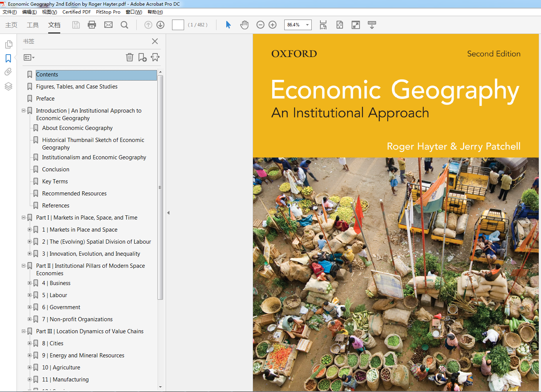Collapse the Introduction bookmark node
The width and height of the screenshot is (541, 392).
(24, 111)
